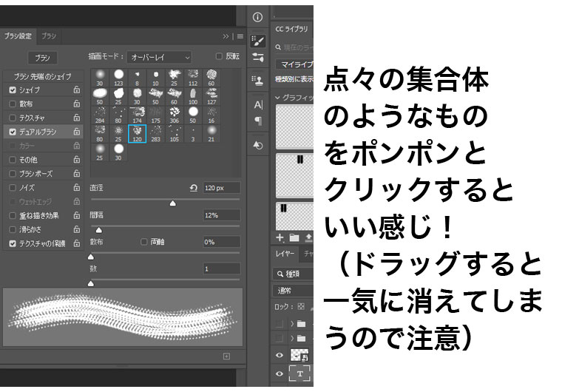Open the 描画モード オーバーレイ dropdown
Viewport: 562px width, 392px height.
pyautogui.click(x=159, y=57)
